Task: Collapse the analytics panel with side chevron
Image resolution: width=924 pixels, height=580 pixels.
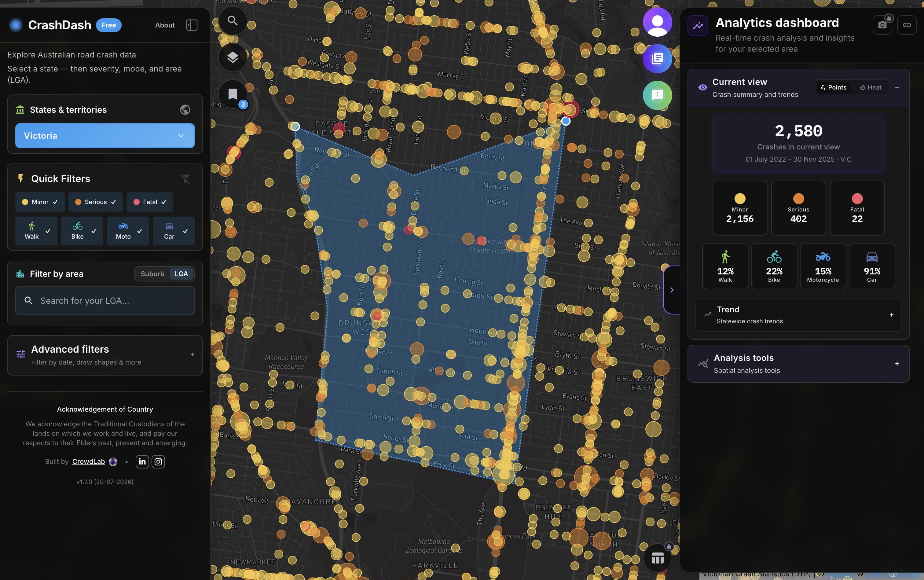Action: click(x=672, y=290)
